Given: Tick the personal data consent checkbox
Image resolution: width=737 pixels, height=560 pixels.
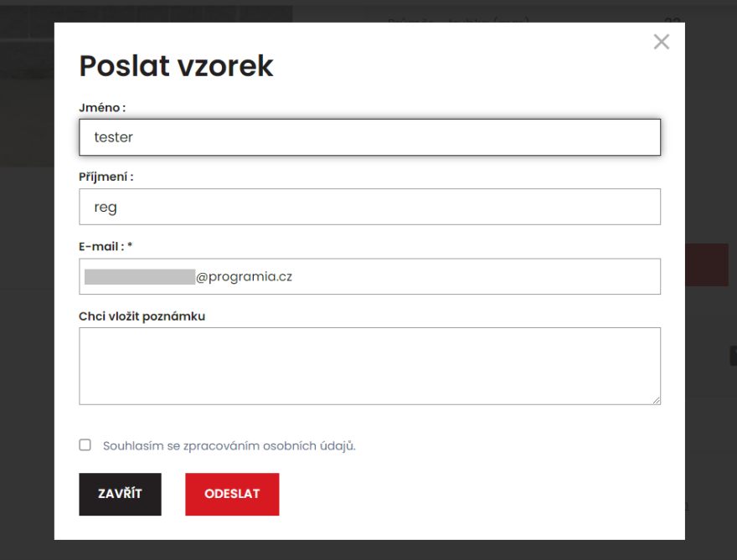Looking at the screenshot, I should point(85,444).
